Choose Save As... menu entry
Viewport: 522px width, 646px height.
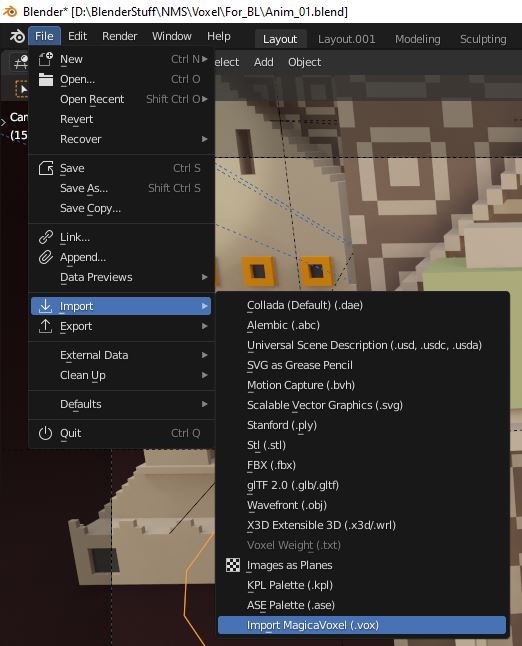point(121,188)
